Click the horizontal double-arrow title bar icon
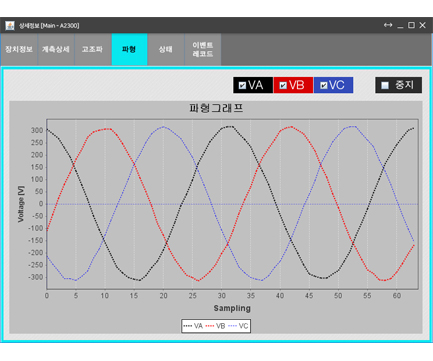This screenshot has height=361, width=433. (388, 25)
